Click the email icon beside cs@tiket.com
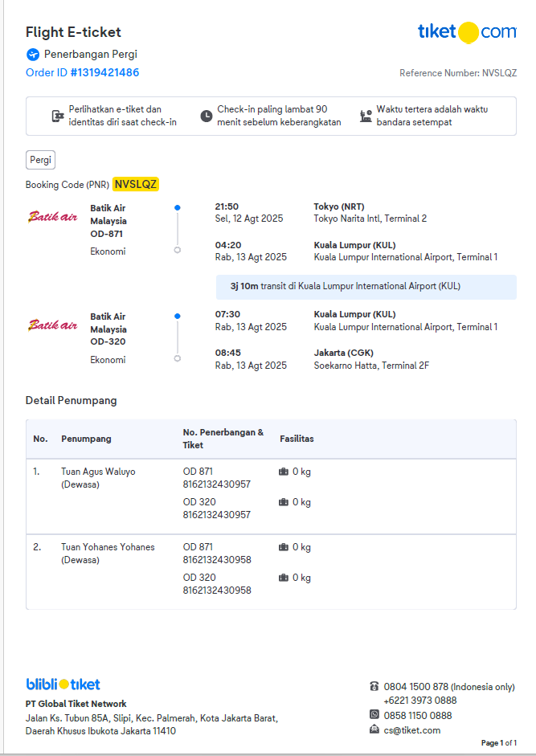The height and width of the screenshot is (756, 536). click(x=374, y=729)
